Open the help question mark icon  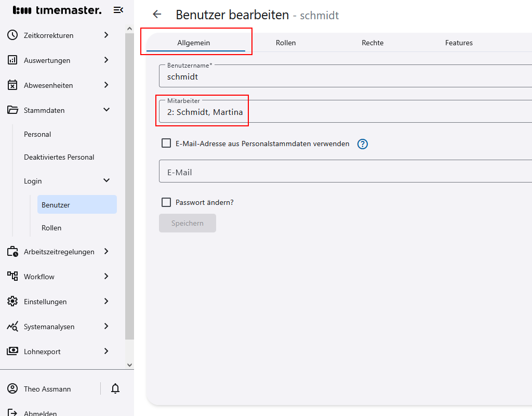point(363,144)
